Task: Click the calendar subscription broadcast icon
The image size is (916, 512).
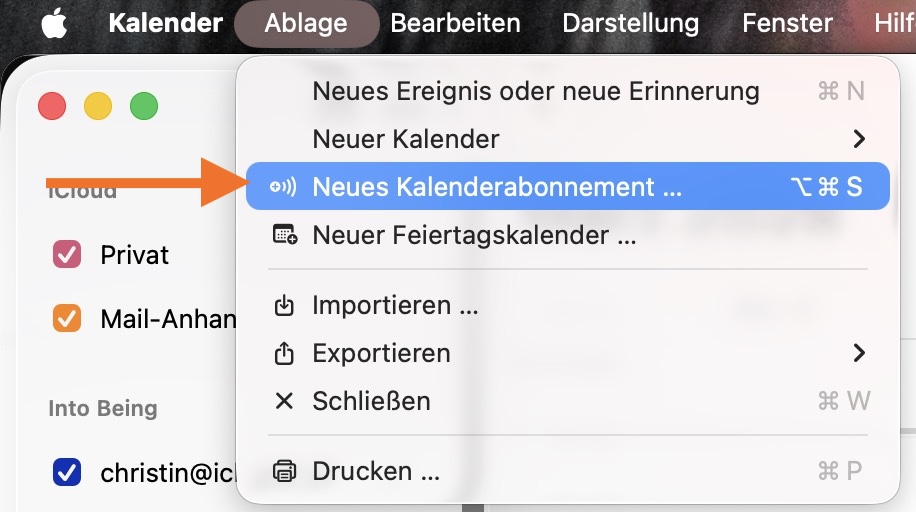Action: tap(284, 187)
